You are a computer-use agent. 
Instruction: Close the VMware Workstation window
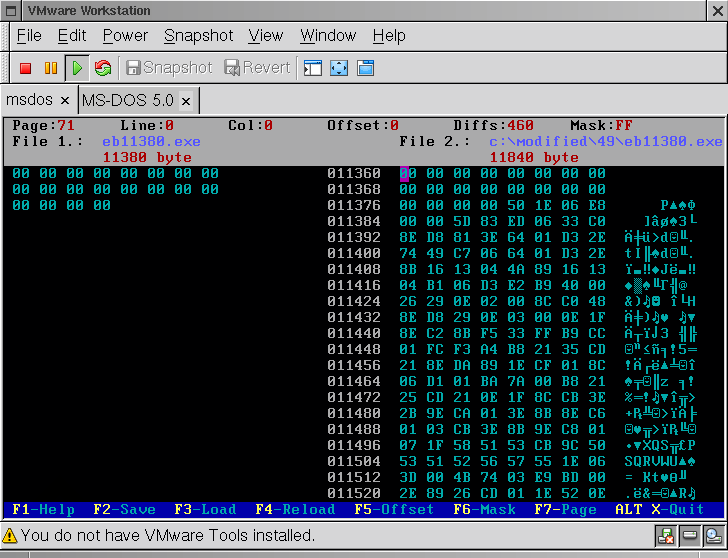[x=717, y=11]
